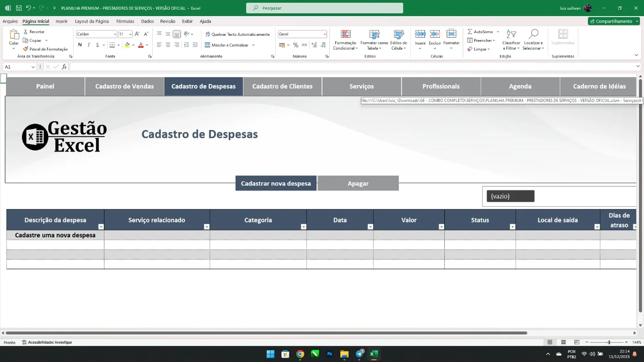Click the Insert cells icon
Image resolution: width=644 pixels, height=362 pixels.
(420, 34)
